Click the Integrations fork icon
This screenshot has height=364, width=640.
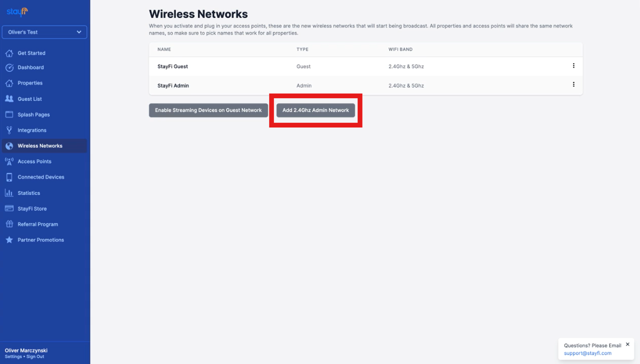(9, 130)
